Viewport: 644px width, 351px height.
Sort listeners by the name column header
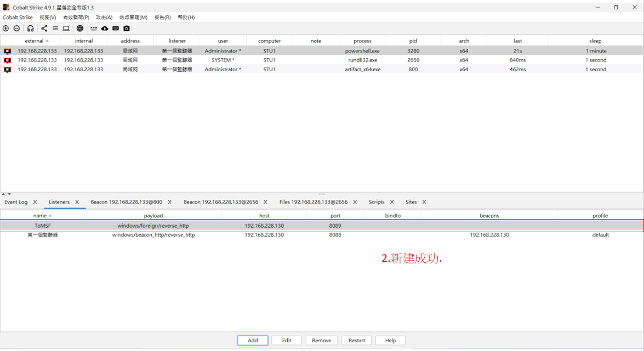[x=42, y=216]
